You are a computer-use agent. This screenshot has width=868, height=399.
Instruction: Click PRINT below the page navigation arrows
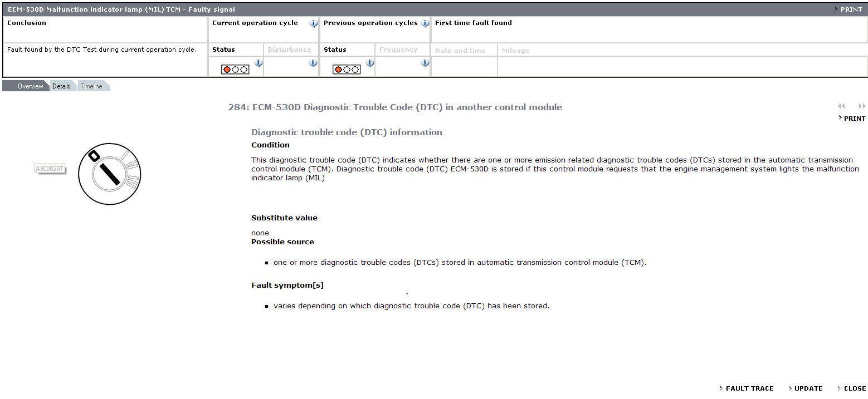pos(854,119)
